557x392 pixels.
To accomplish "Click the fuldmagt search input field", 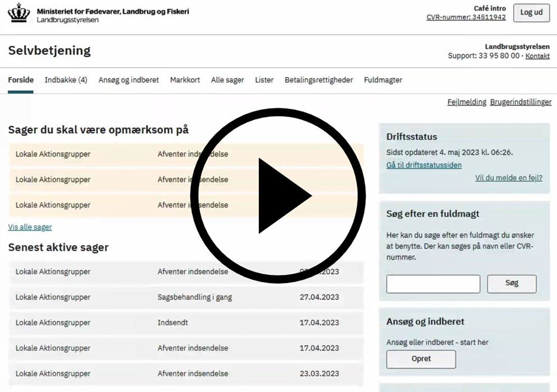I will point(432,284).
